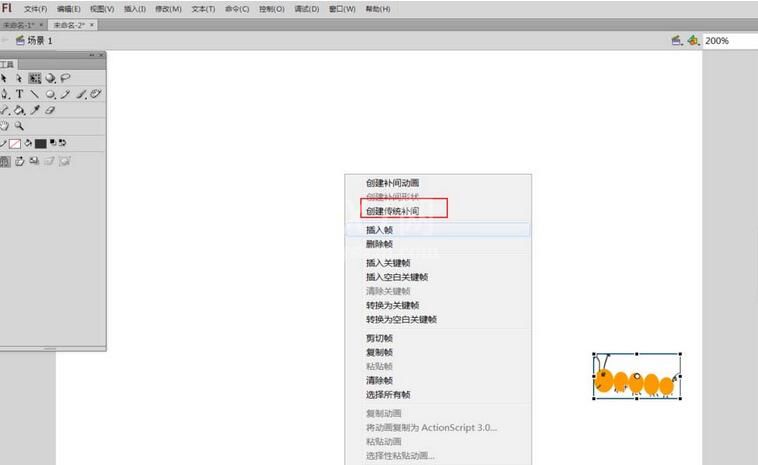Image resolution: width=758 pixels, height=465 pixels.
Task: Select the Subselection tool
Action: coord(19,78)
